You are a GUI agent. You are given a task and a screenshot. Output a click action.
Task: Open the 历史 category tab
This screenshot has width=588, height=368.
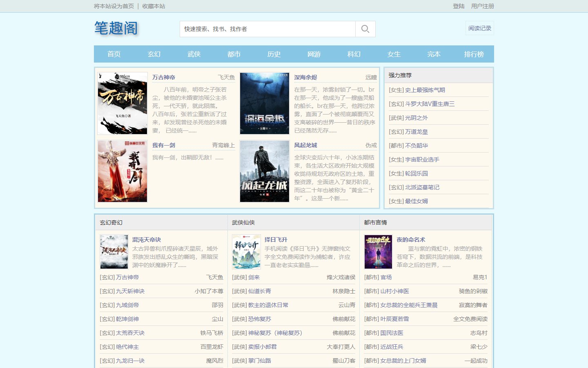pos(274,54)
